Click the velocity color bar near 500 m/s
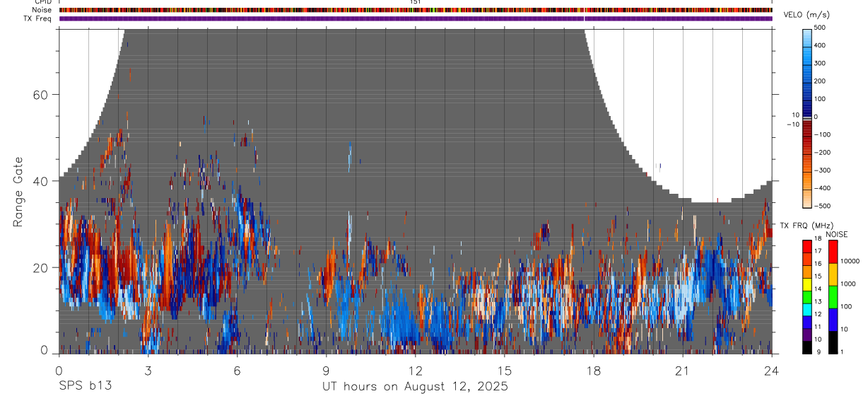868x401 pixels. point(807,31)
